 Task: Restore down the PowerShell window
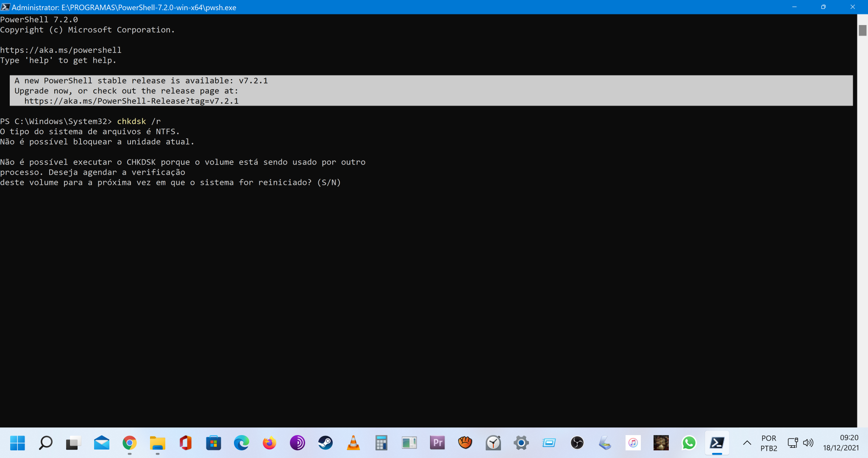click(x=823, y=7)
